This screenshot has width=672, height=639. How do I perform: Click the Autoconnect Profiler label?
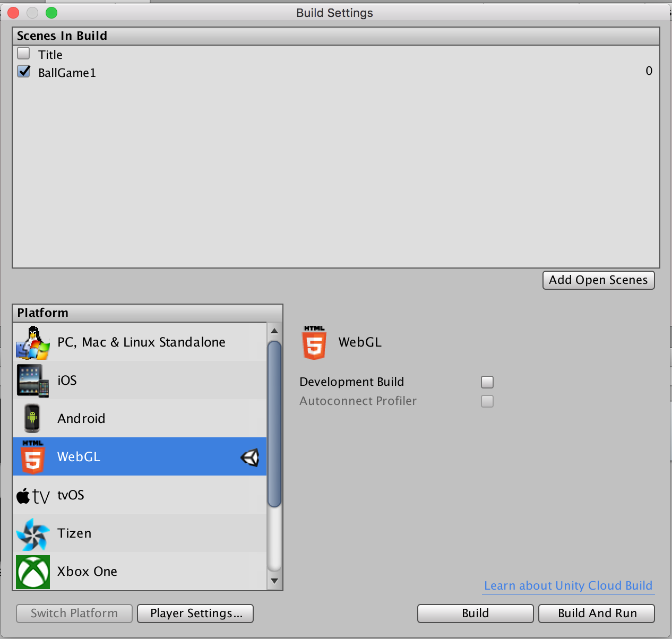point(358,401)
